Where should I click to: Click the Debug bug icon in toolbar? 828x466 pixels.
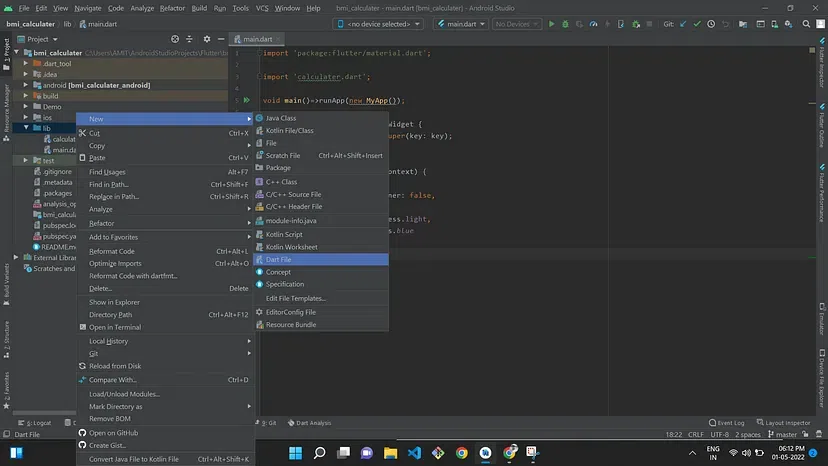point(565,23)
